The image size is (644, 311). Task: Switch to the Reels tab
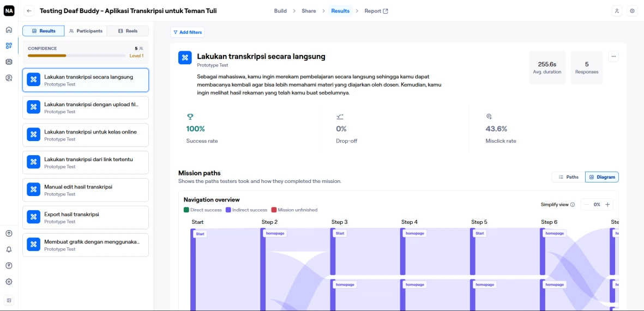click(x=128, y=31)
